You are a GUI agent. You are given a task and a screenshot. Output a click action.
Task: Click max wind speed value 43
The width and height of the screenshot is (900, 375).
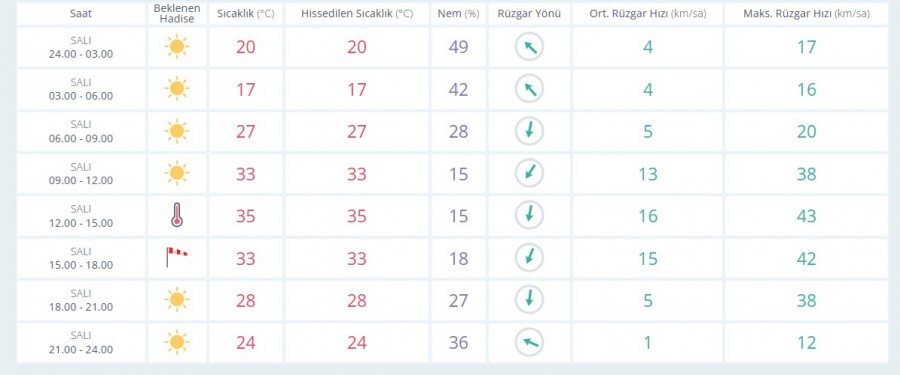coord(806,216)
